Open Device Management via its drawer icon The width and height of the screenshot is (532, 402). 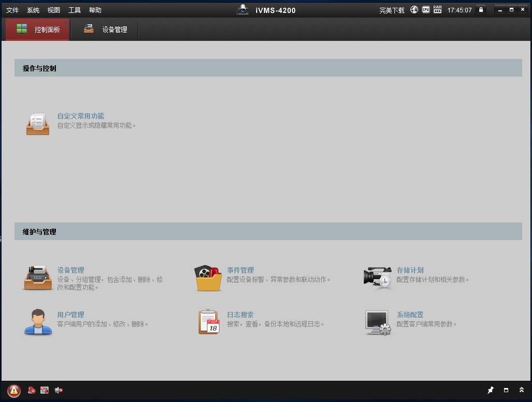tap(38, 278)
